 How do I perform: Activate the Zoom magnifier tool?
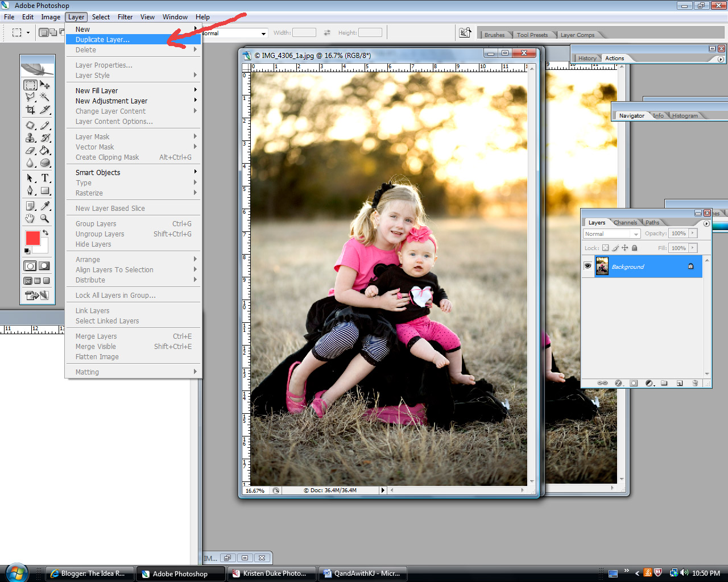click(x=44, y=219)
